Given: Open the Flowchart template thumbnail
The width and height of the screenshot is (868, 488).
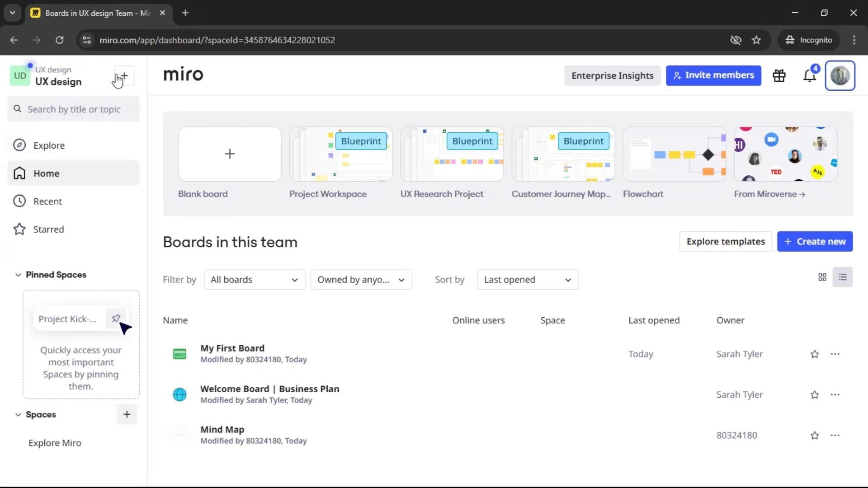Looking at the screenshot, I should tap(674, 155).
